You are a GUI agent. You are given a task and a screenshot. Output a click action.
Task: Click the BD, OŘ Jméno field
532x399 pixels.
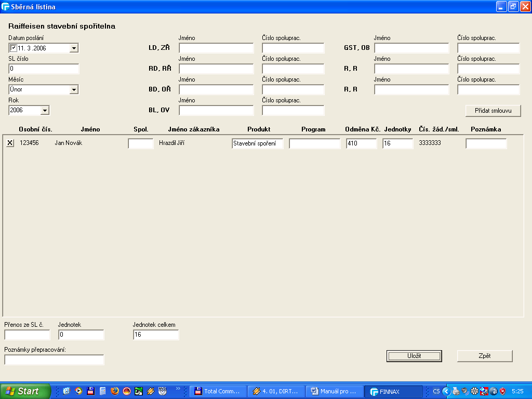coord(216,89)
